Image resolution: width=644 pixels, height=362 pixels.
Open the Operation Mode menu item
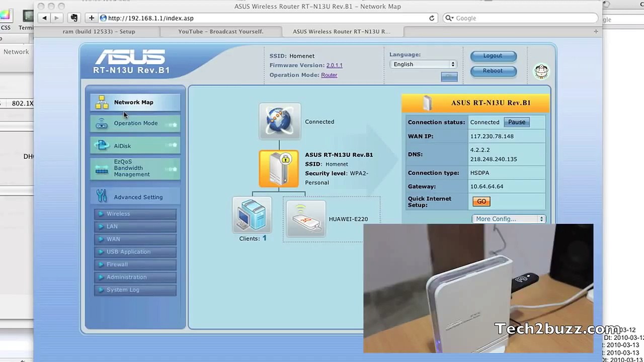coord(135,124)
